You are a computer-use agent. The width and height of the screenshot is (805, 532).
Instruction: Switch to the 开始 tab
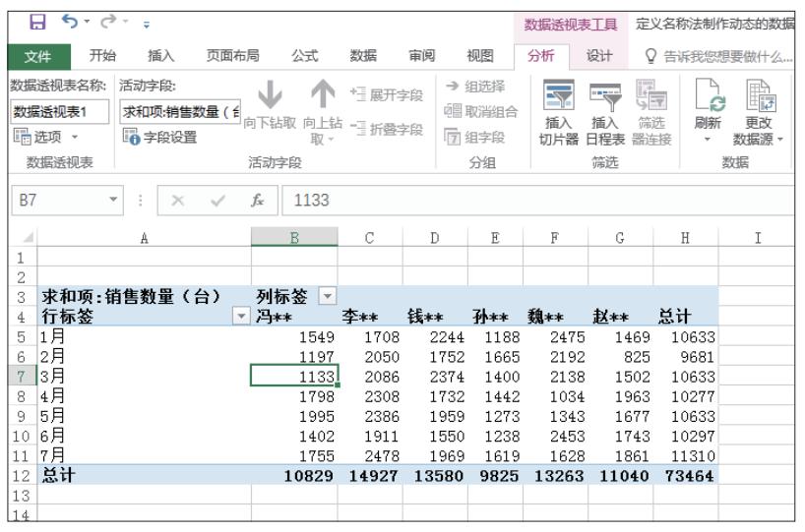(x=102, y=56)
